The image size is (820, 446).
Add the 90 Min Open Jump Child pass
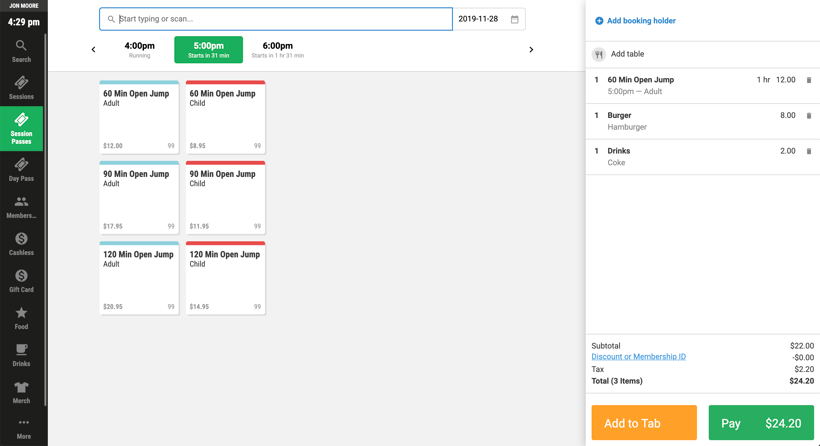(225, 197)
